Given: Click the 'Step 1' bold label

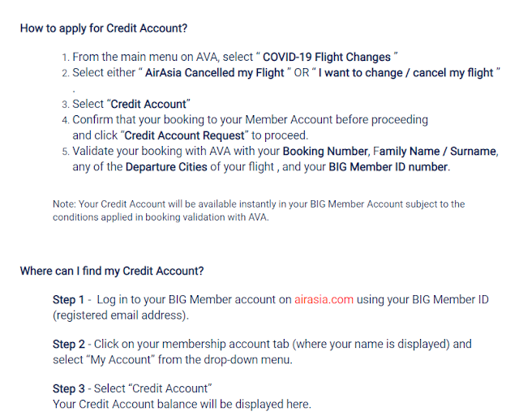Looking at the screenshot, I should tap(68, 299).
